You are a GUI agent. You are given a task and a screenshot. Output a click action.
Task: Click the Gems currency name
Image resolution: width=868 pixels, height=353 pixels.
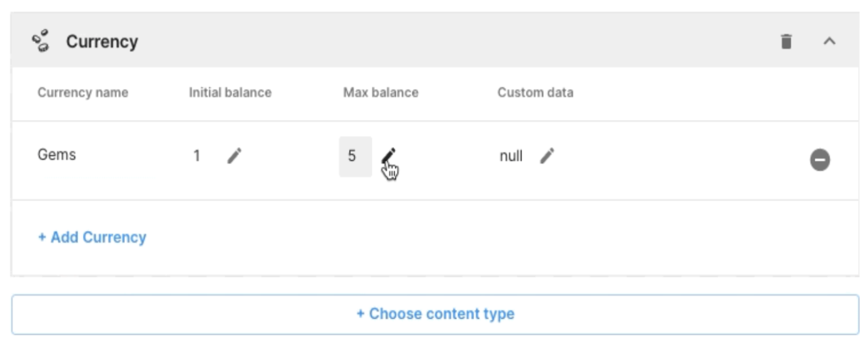click(x=56, y=155)
